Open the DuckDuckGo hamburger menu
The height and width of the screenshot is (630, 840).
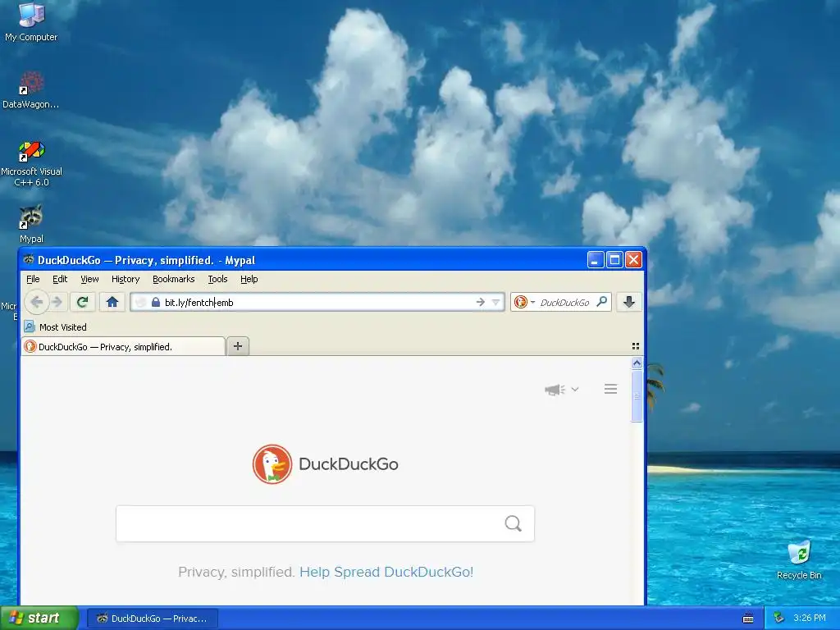coord(610,389)
